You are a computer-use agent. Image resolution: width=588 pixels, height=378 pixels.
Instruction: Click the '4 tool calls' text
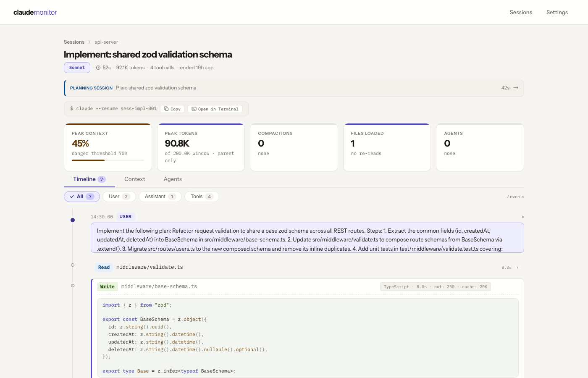(162, 68)
